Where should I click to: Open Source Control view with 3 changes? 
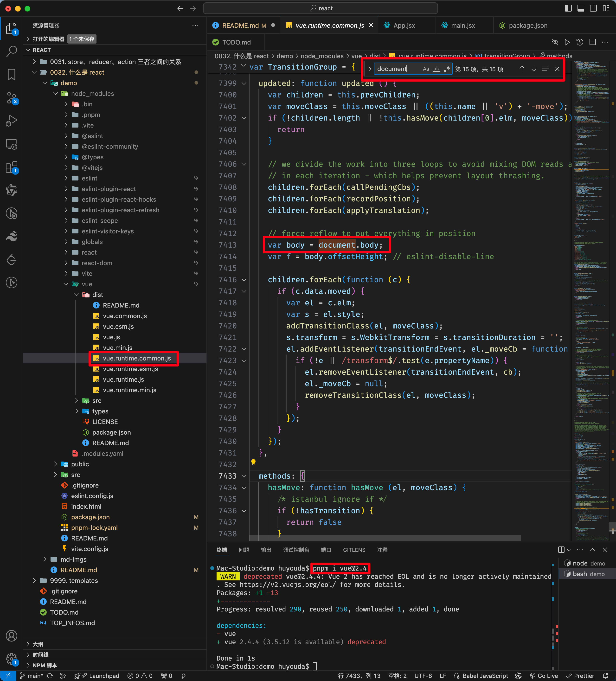[12, 98]
